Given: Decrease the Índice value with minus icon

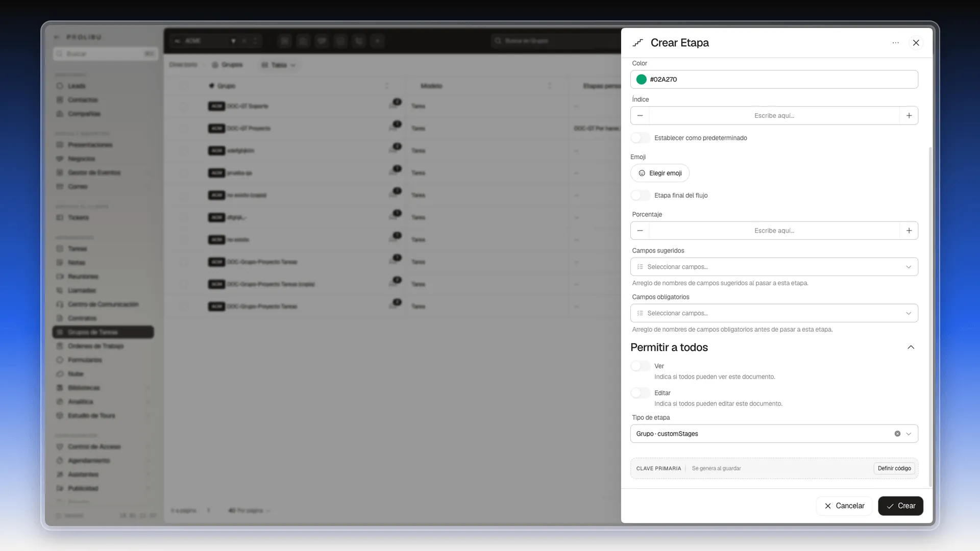Looking at the screenshot, I should pyautogui.click(x=640, y=116).
